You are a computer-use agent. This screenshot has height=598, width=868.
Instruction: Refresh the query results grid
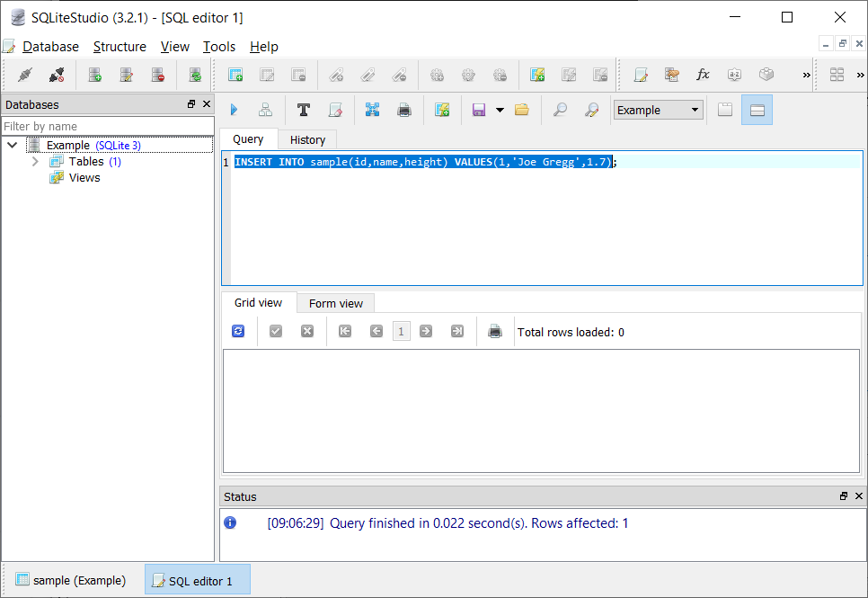point(238,331)
